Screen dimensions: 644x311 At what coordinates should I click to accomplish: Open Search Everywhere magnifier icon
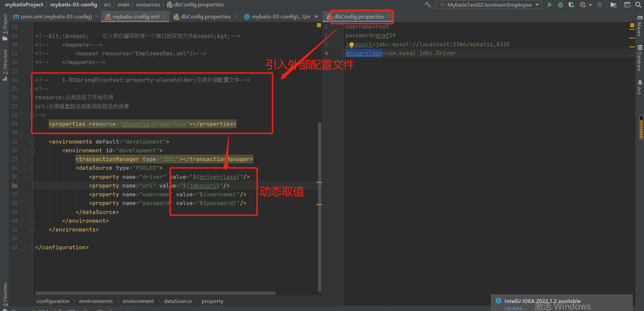click(638, 5)
